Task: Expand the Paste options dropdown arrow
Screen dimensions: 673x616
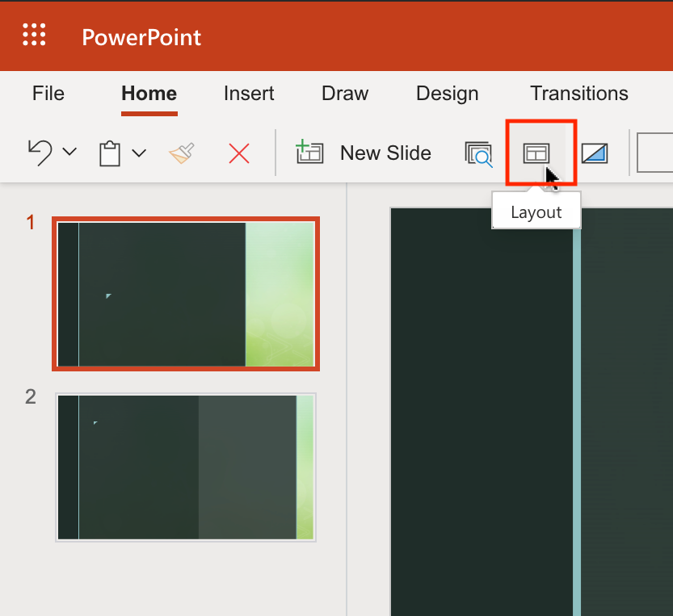Action: pos(139,153)
